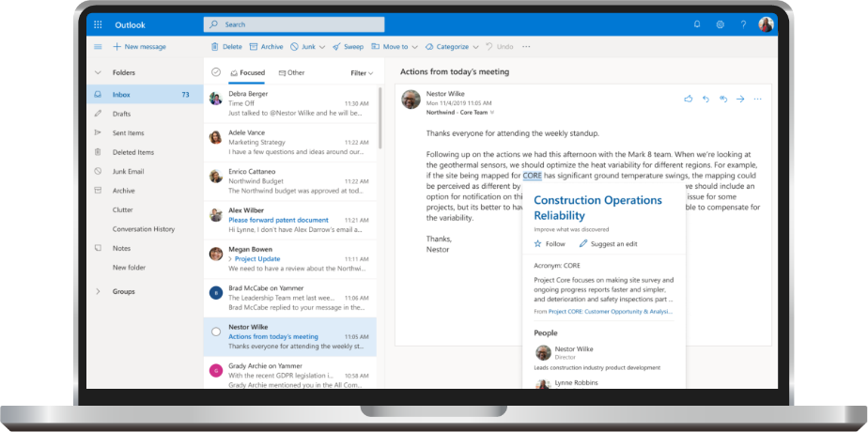Mark message as Junk

point(303,47)
